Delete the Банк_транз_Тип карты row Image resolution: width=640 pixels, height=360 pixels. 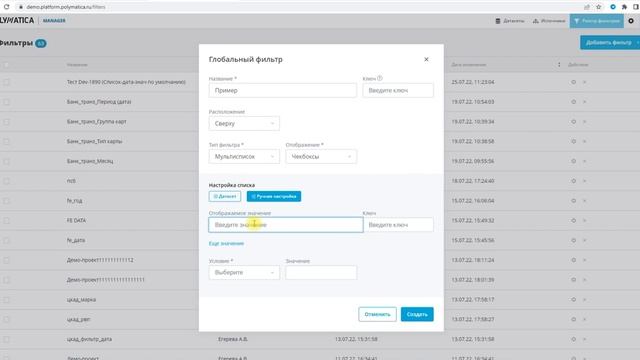pos(584,141)
